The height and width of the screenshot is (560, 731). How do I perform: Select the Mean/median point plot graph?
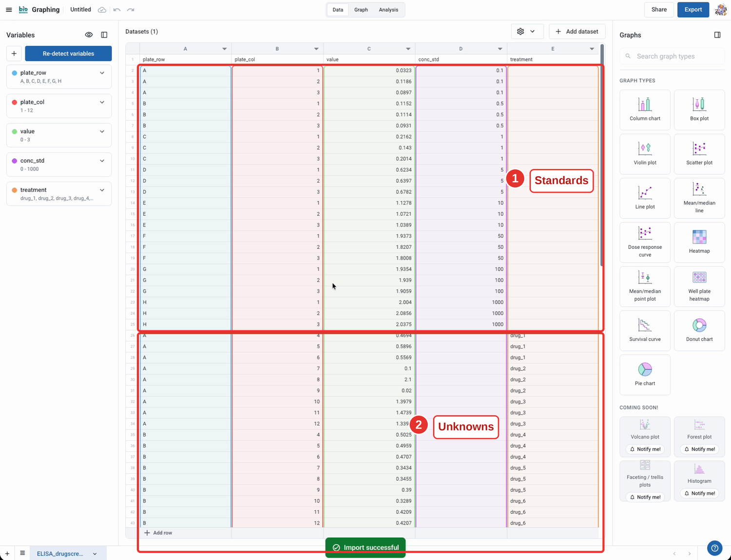645,287
